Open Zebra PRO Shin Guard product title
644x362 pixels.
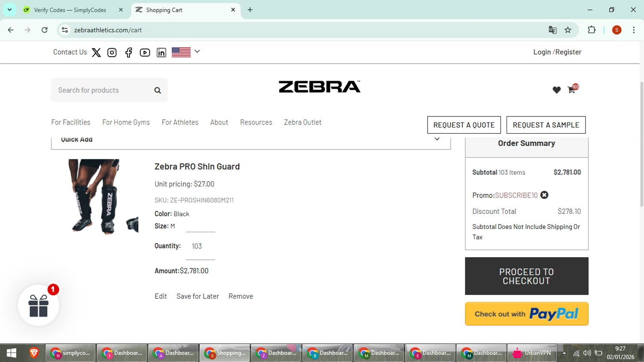point(197,167)
